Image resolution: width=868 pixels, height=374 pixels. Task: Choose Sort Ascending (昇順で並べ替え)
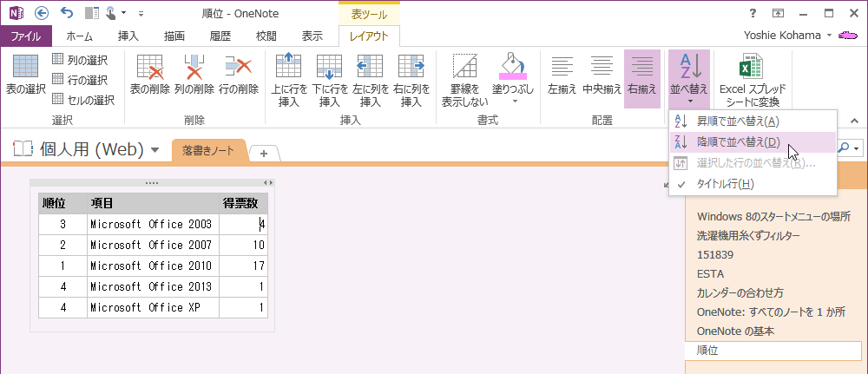753,121
